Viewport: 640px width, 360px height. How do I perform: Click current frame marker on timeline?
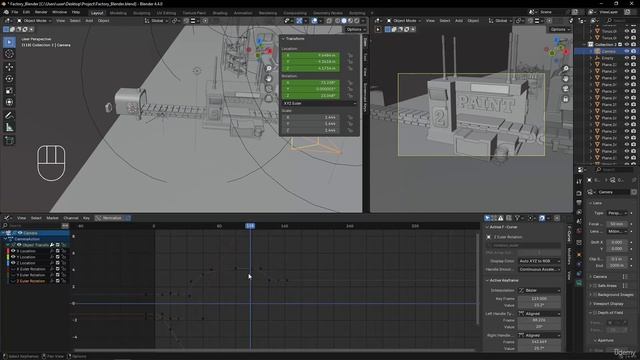(x=250, y=226)
